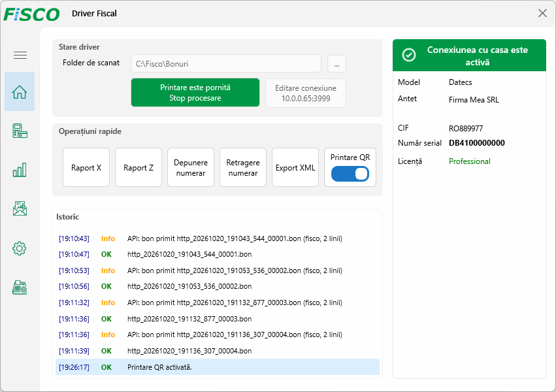Open the POS terminal sidebar icon
This screenshot has width=556, height=392.
[x=20, y=131]
